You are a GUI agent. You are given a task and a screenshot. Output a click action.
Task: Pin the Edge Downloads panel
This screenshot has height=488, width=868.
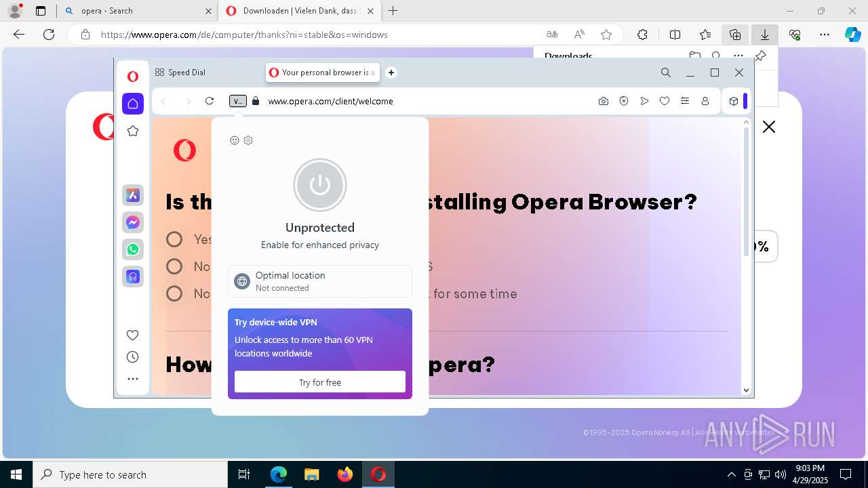pos(761,56)
